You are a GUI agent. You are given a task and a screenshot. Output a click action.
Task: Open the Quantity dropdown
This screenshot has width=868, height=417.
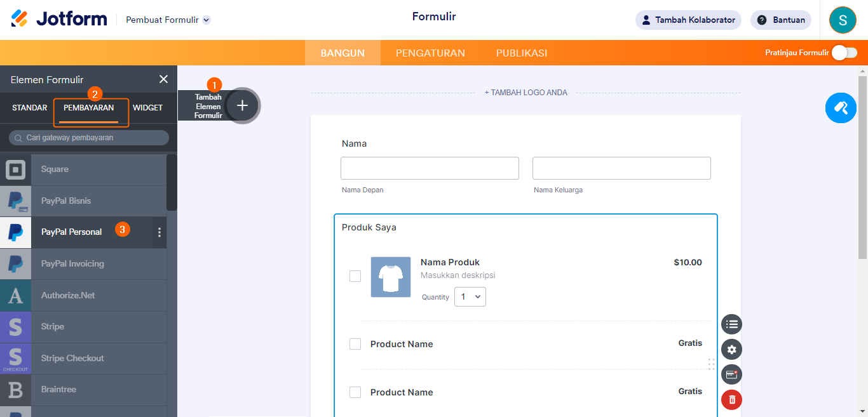coord(470,297)
